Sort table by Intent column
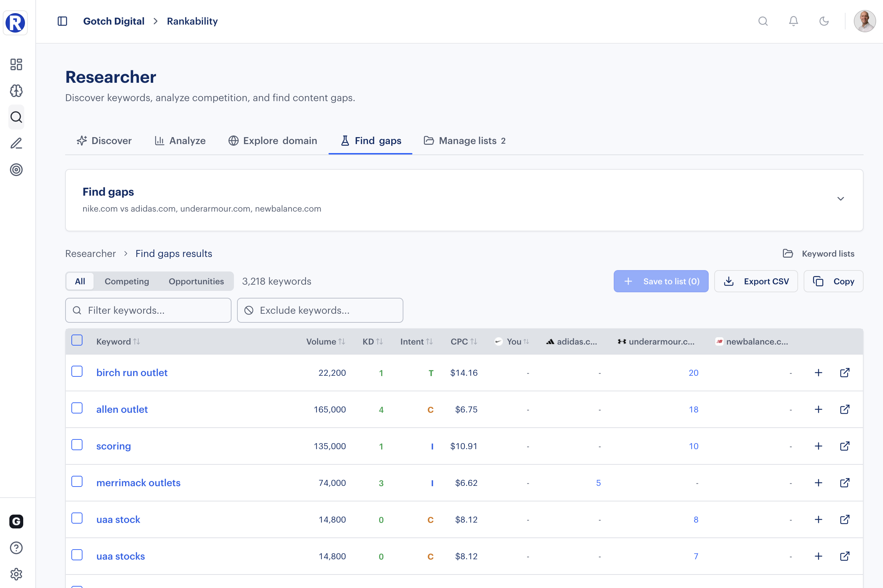This screenshot has height=588, width=883. click(417, 342)
